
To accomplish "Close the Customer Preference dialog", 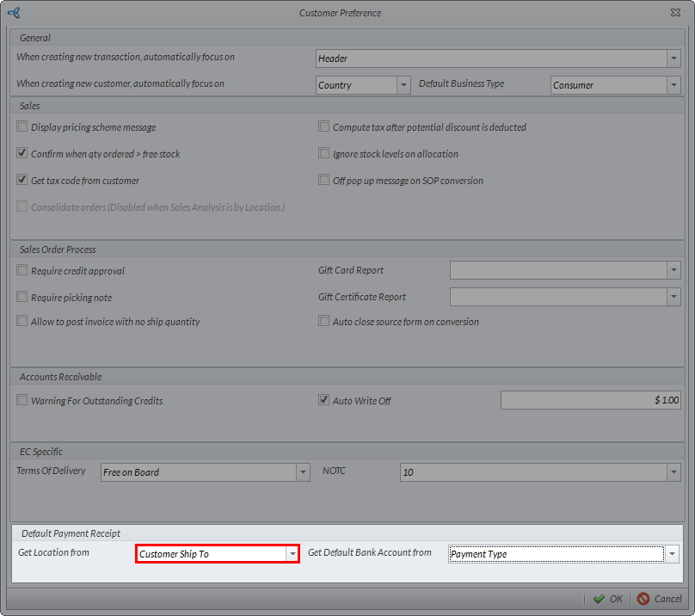I will 675,13.
